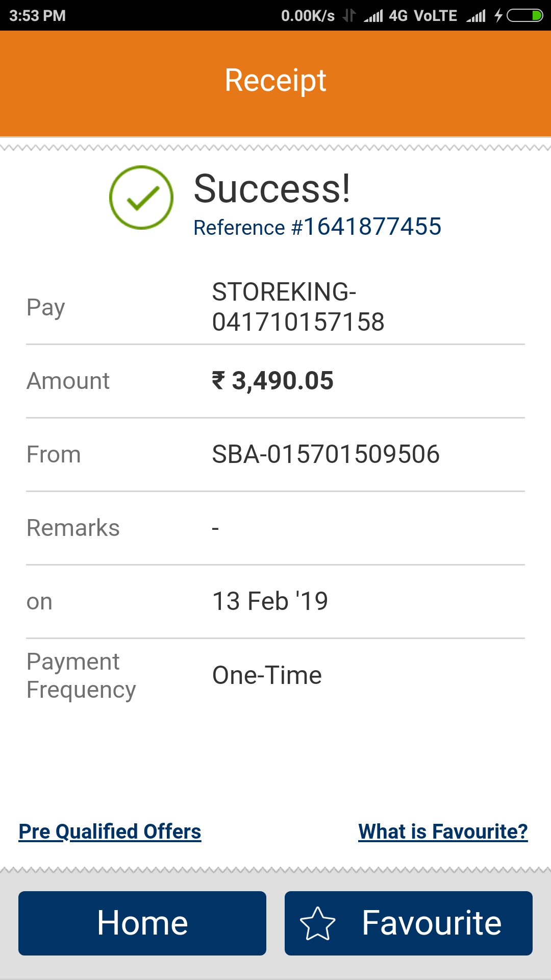551x980 pixels.
Task: Tap the date 13 Feb '19
Action: [270, 601]
